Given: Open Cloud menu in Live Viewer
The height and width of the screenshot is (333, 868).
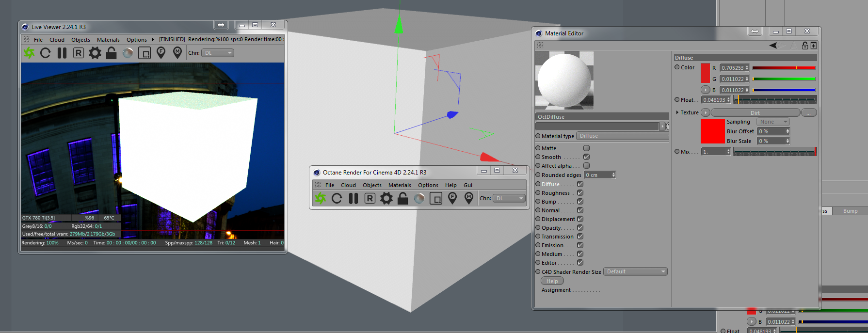Looking at the screenshot, I should tap(57, 40).
